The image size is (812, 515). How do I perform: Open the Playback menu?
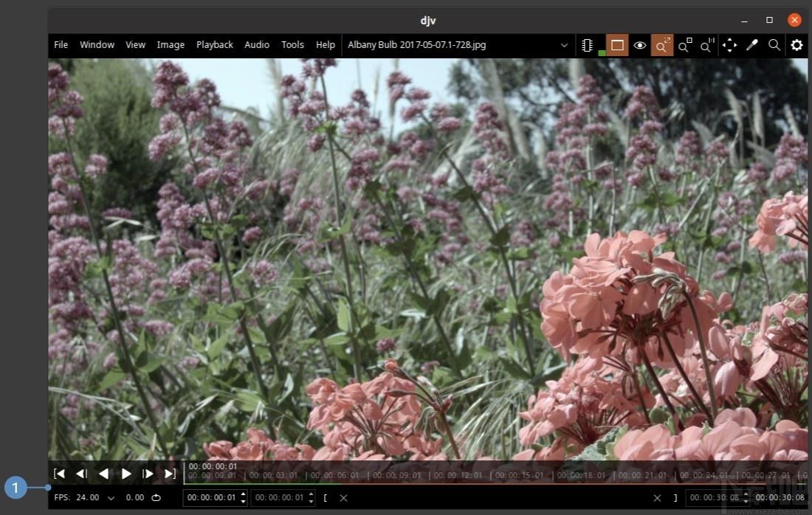[214, 45]
